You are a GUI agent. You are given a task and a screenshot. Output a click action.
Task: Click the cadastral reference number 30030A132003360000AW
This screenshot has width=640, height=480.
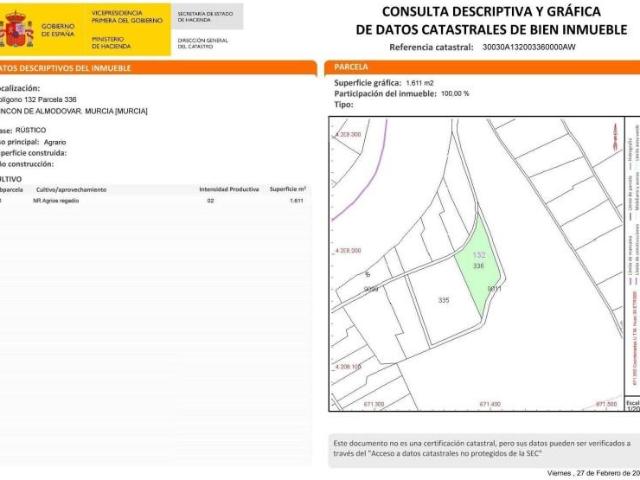pos(528,47)
